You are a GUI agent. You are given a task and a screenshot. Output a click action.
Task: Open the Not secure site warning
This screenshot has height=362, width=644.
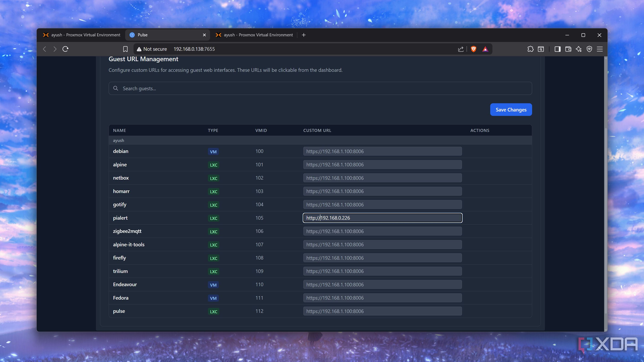[x=152, y=49]
